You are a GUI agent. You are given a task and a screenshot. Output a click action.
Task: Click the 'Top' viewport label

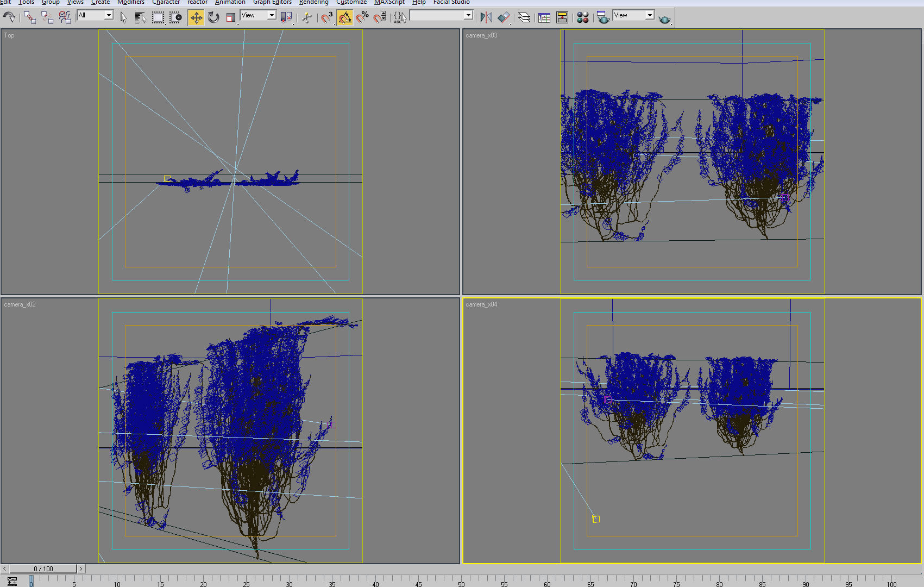pos(9,35)
